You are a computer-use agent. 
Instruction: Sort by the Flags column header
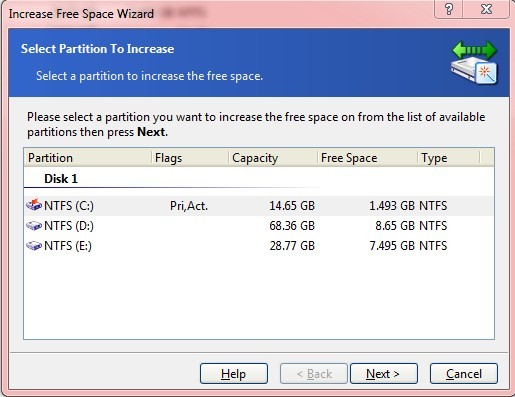coord(190,158)
